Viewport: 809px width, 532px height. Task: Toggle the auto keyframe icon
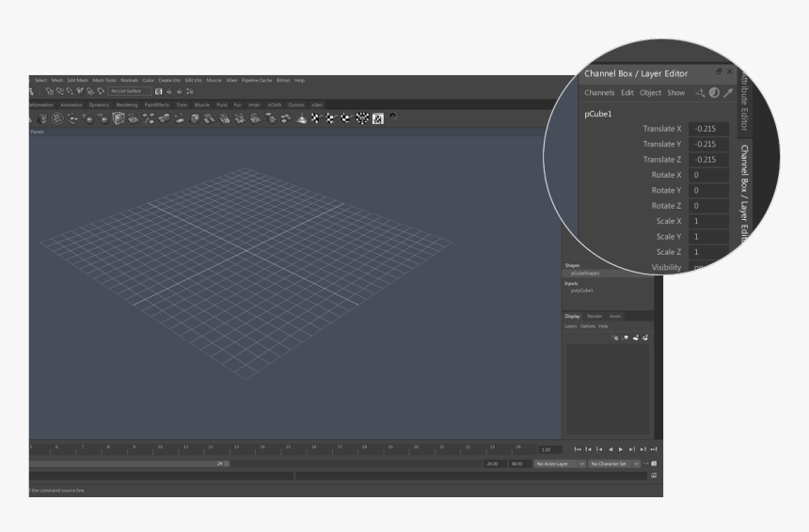coord(645,463)
